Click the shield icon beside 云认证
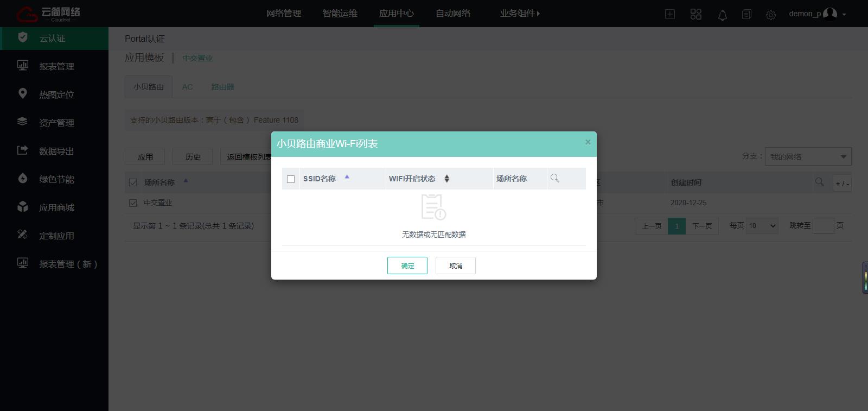 [x=23, y=37]
